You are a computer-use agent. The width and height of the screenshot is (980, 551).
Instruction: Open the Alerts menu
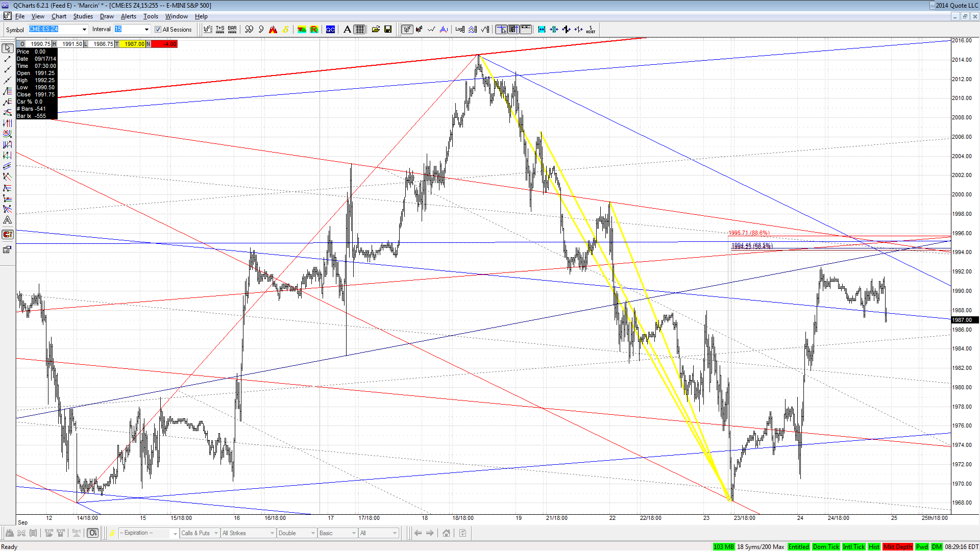click(129, 16)
